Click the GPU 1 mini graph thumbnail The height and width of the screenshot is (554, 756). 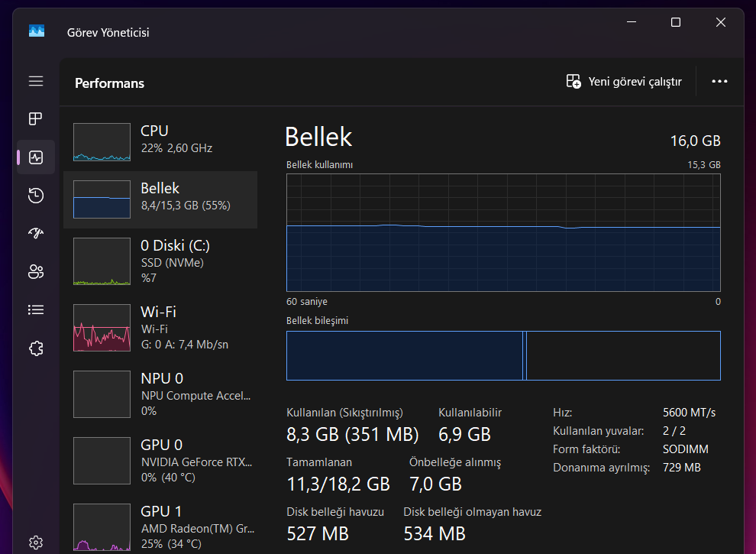click(102, 527)
